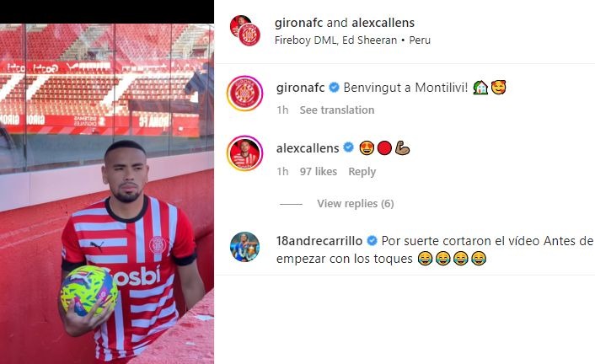Screen dimensions: 595x364
Task: Click the heart-eyes emoji in alexcallens comment
Action: point(367,148)
